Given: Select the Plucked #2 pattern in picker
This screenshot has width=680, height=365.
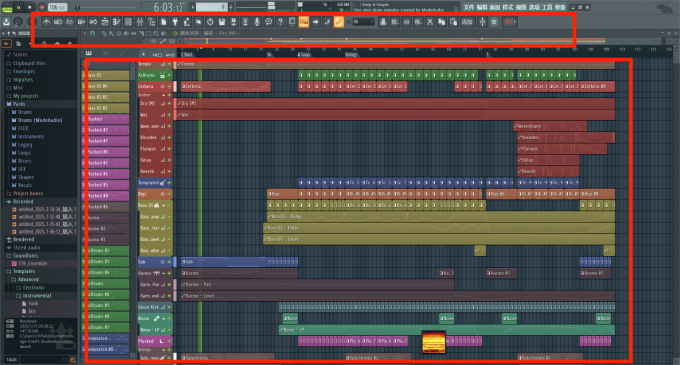Looking at the screenshot, I should (x=105, y=130).
